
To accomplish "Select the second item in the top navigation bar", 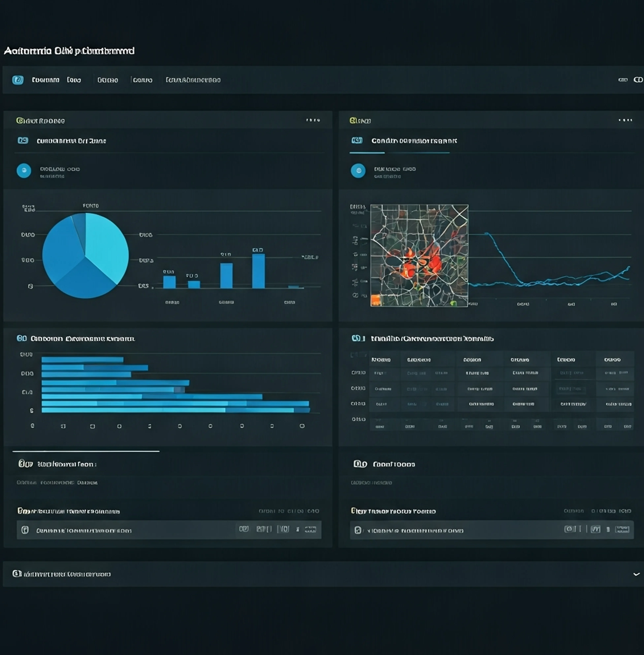I will coord(74,80).
